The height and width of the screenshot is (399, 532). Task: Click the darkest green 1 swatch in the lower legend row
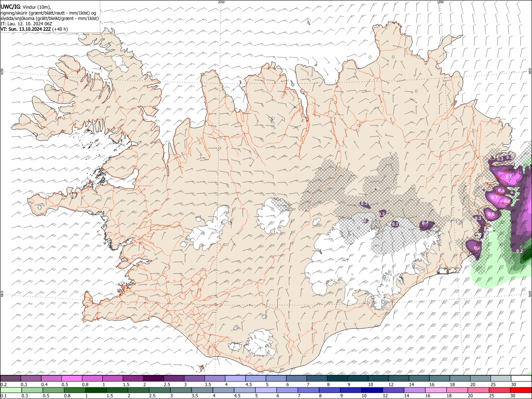click(x=96, y=390)
